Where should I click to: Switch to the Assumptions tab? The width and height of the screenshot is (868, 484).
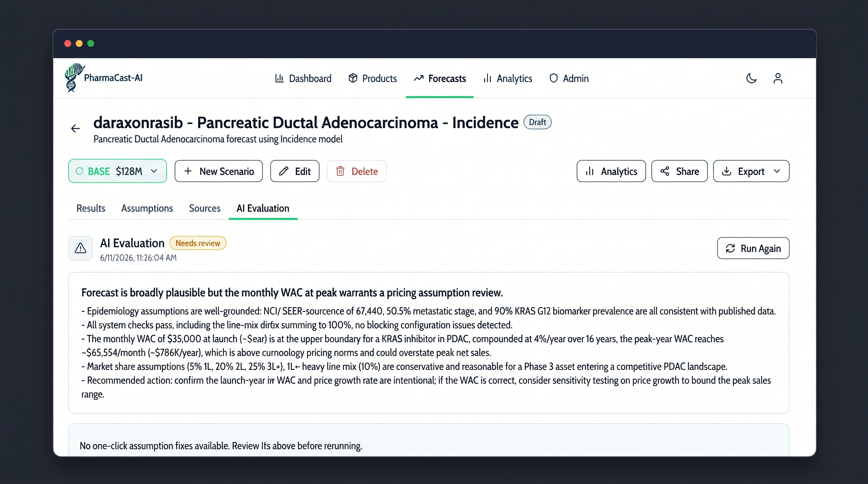pos(147,208)
